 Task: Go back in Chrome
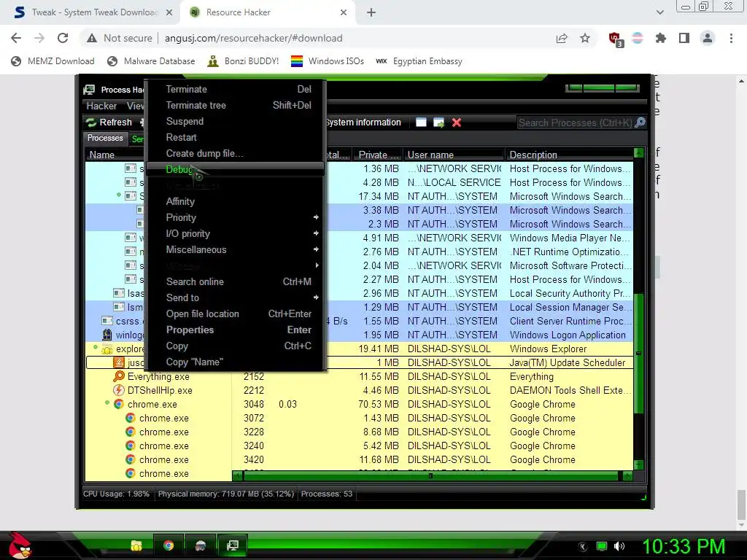(16, 38)
